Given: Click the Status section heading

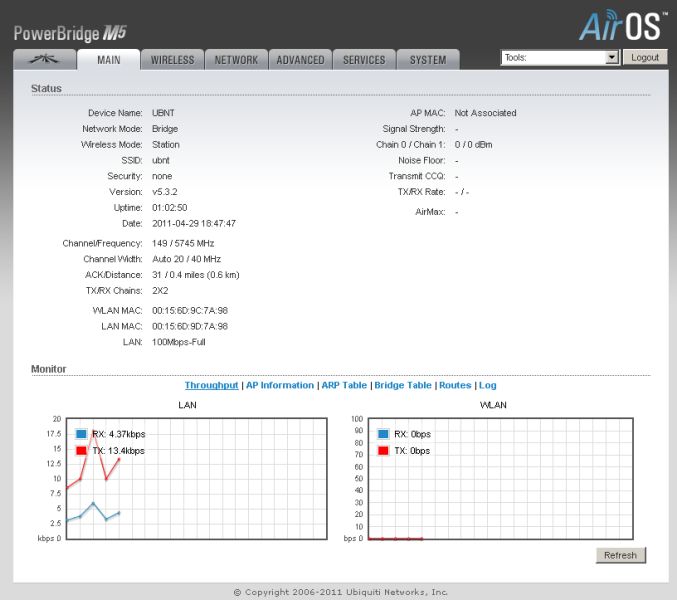Looking at the screenshot, I should (x=46, y=88).
